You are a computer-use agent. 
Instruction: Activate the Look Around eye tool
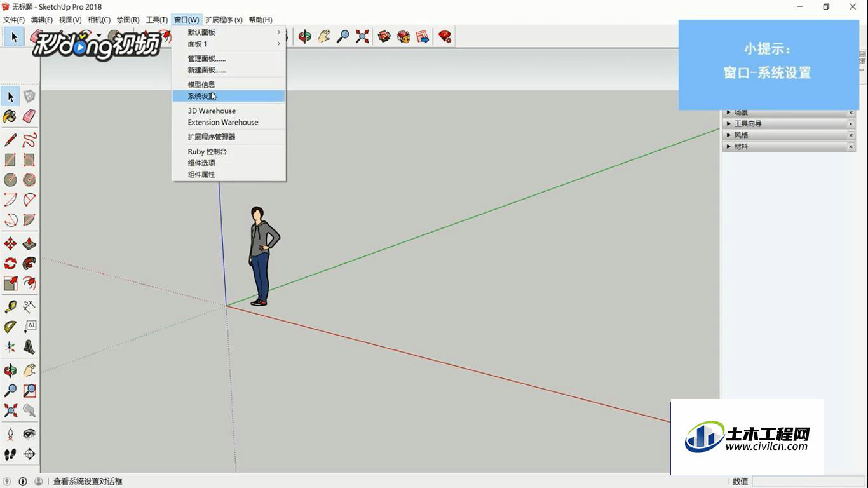[x=29, y=434]
